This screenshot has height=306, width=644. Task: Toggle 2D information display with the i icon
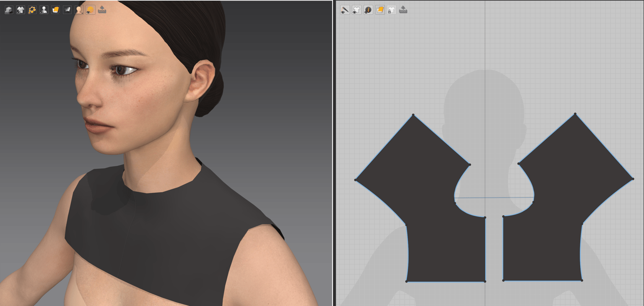tap(368, 10)
